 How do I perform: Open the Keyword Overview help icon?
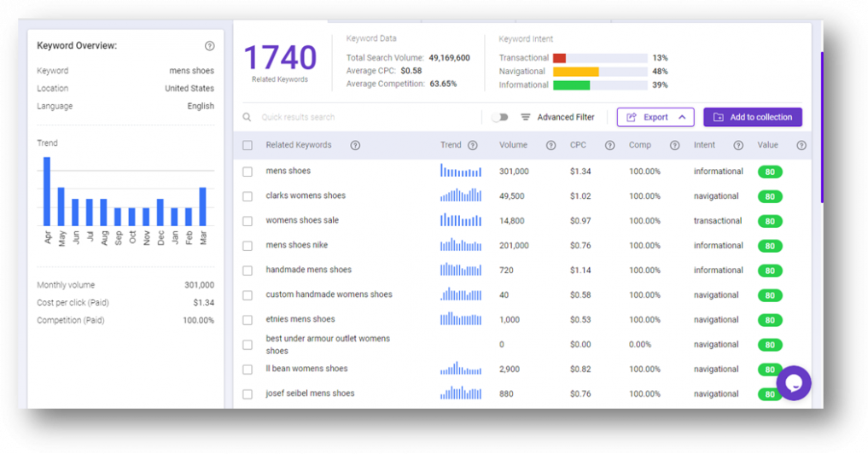coord(209,46)
